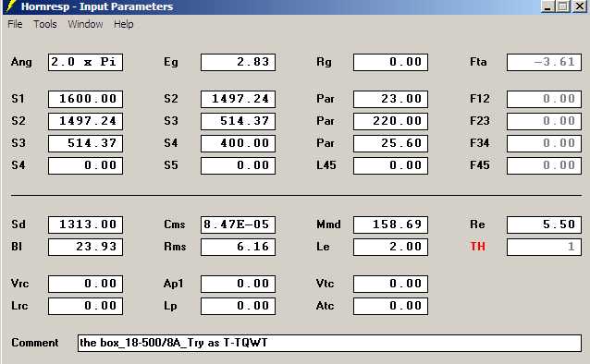This screenshot has width=590, height=364.
Task: Click the S2 field in the row starting with S2
Action: (85, 121)
